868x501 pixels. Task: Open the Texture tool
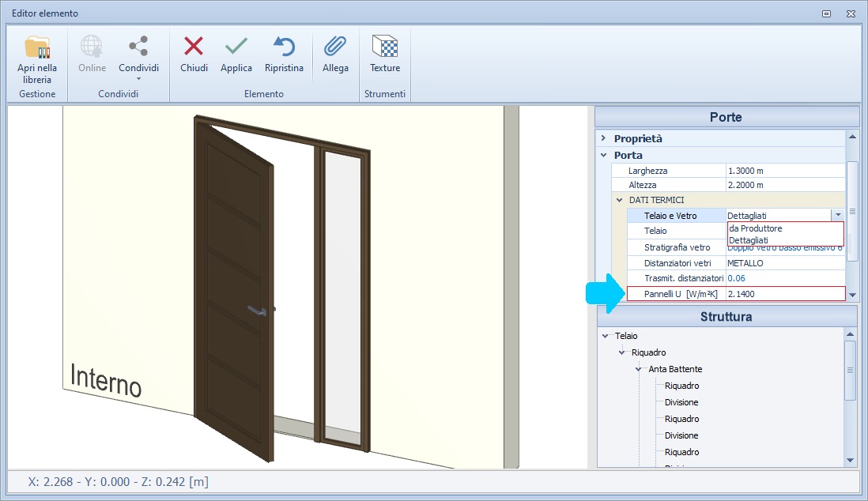pyautogui.click(x=385, y=55)
